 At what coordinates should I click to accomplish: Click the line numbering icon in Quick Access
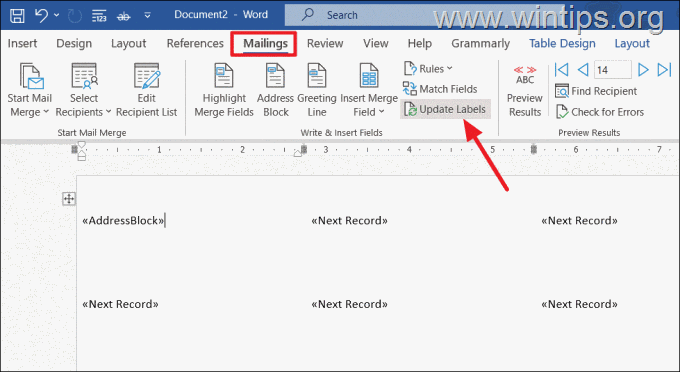point(99,16)
